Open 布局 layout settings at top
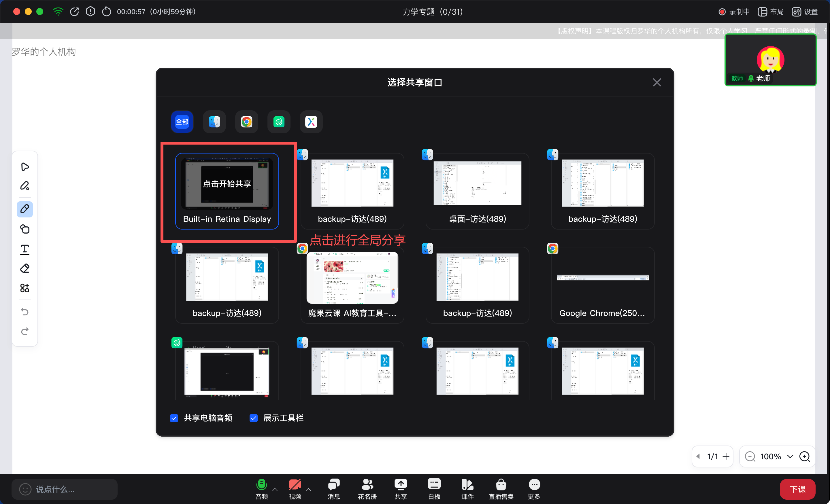 771,12
